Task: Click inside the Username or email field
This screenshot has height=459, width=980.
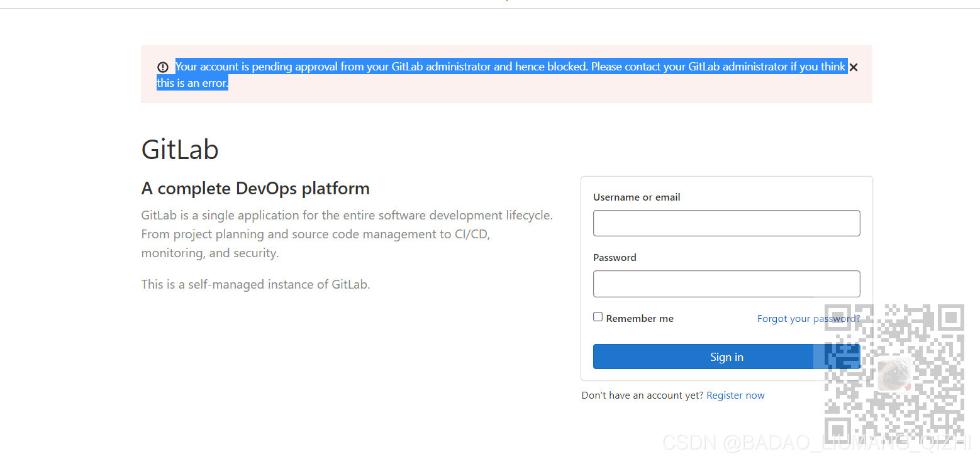Action: [x=726, y=223]
